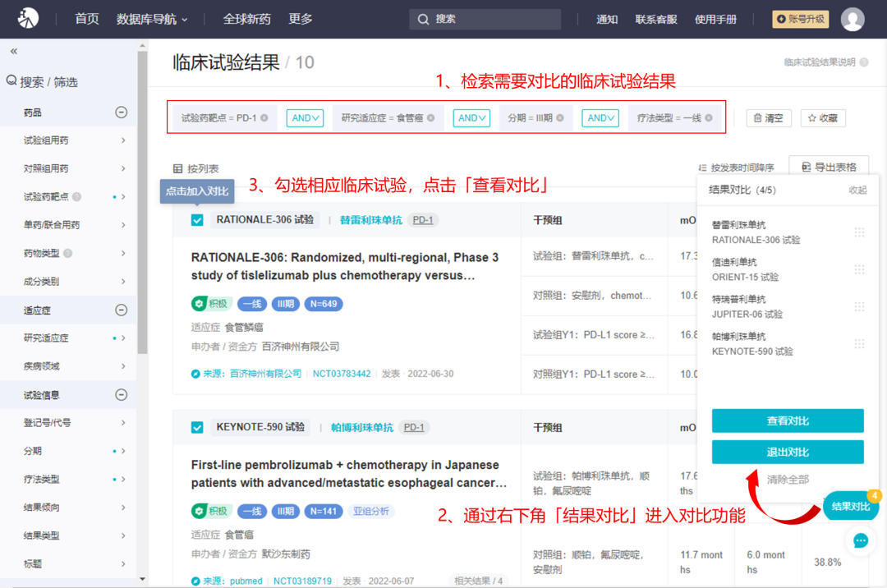This screenshot has height=588, width=887.
Task: Open the AND operator dropdown after the 食管癌 filter
Action: [471, 118]
